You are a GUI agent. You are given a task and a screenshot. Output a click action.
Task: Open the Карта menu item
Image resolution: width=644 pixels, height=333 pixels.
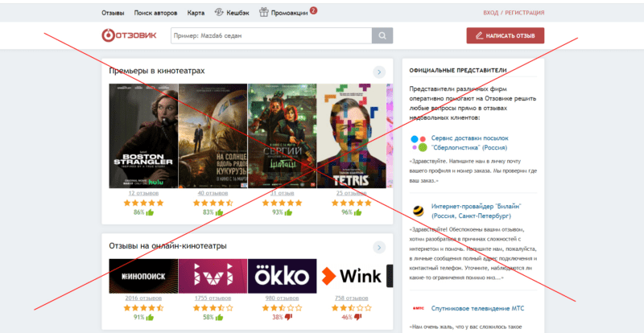(196, 13)
